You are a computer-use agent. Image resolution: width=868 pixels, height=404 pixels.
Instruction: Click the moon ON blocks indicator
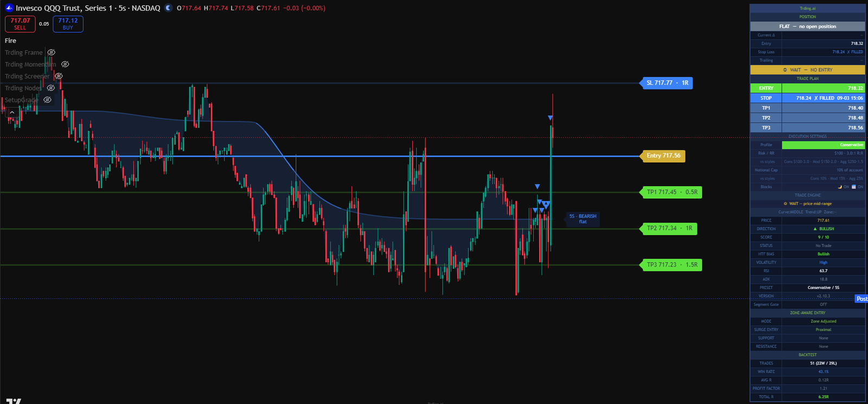point(844,187)
